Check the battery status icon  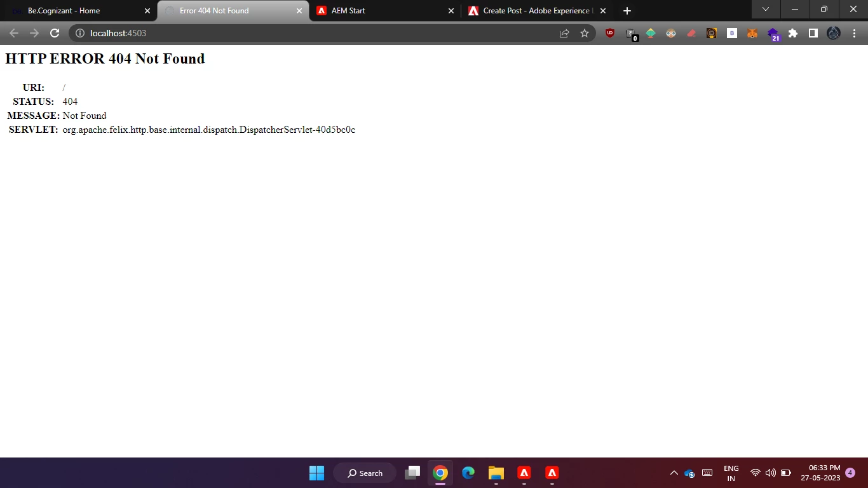point(786,473)
